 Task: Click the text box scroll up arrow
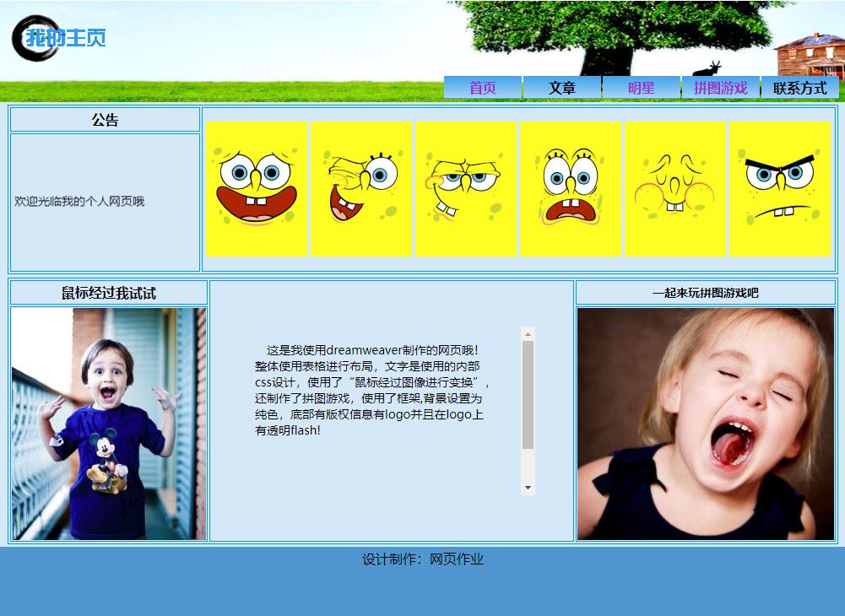[x=528, y=333]
